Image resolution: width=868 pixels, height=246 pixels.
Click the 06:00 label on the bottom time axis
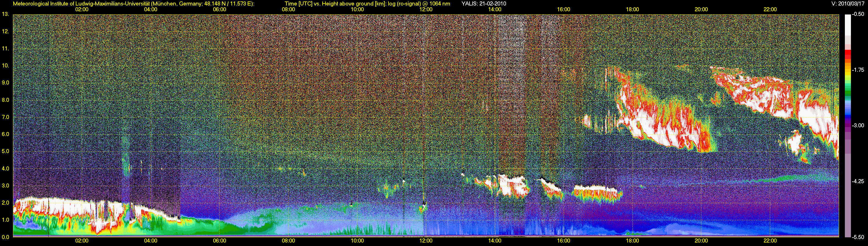click(x=220, y=241)
